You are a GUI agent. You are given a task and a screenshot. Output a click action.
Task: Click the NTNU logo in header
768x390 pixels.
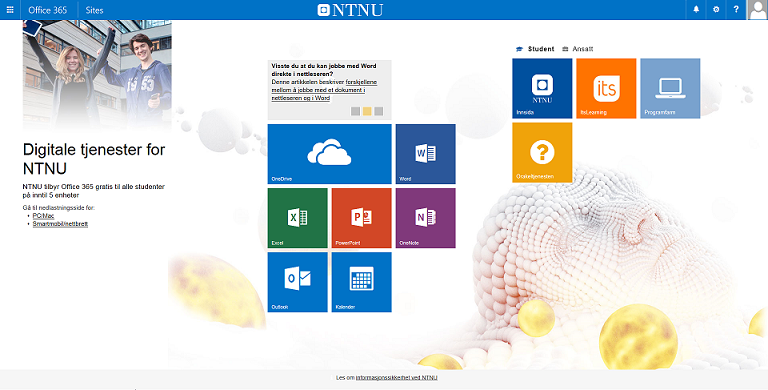[x=350, y=10]
